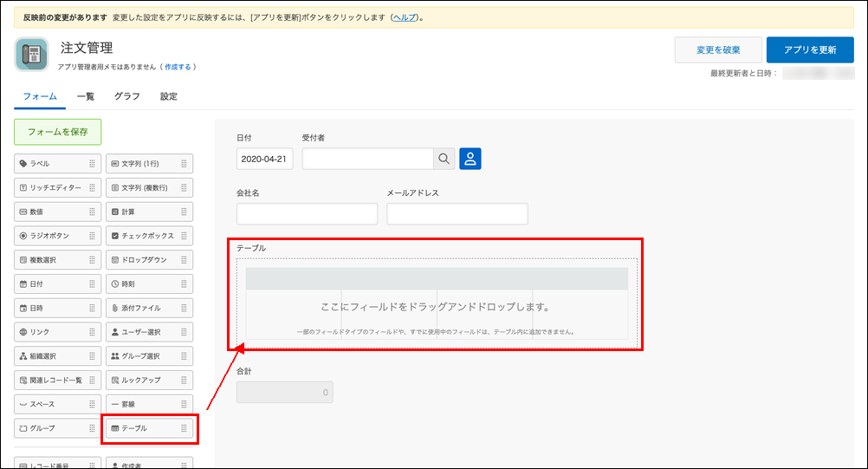This screenshot has width=868, height=469.
Task: Select the 数値 field item
Action: [x=57, y=212]
